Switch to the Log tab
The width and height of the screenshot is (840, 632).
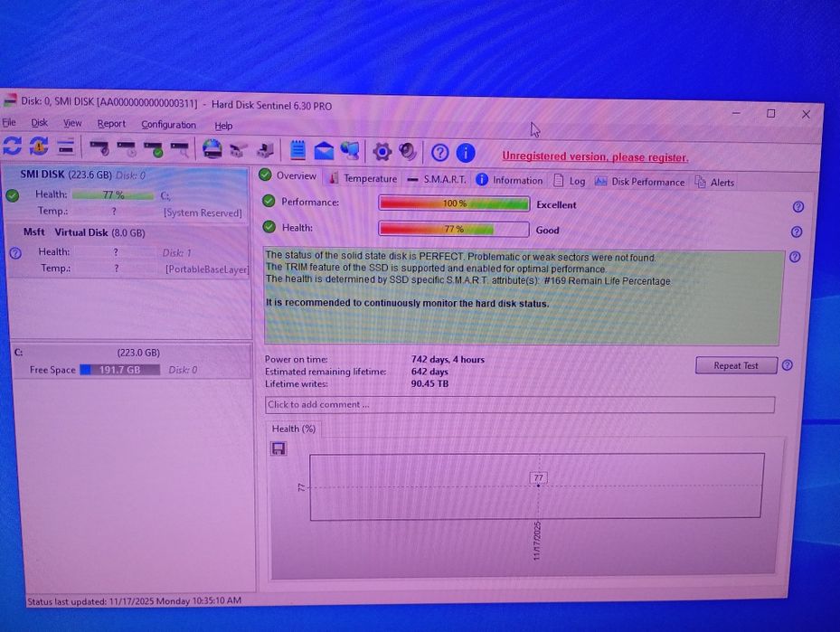tap(569, 181)
